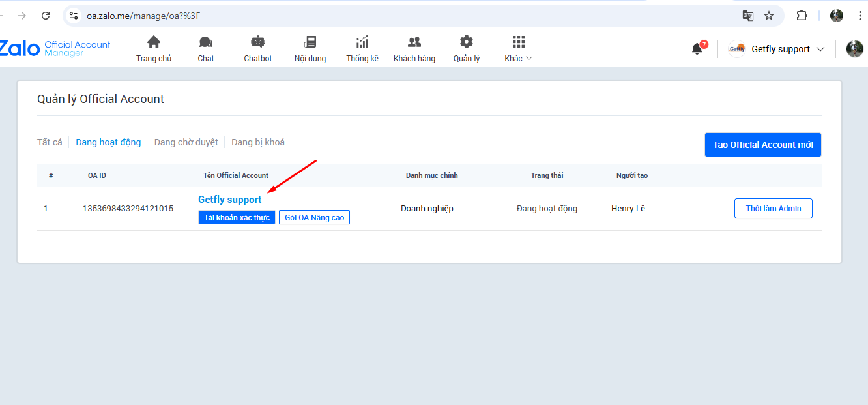Open Chrome profile avatar

(837, 16)
